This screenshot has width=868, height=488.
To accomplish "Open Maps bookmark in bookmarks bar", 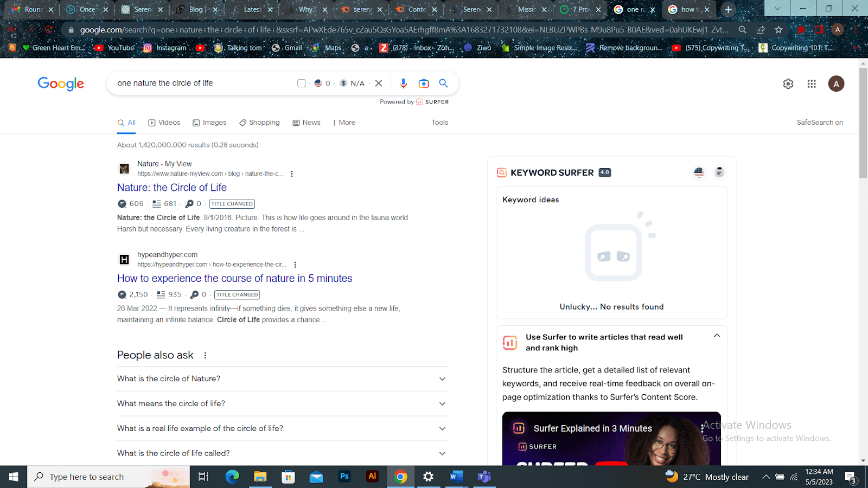I will [x=327, y=48].
